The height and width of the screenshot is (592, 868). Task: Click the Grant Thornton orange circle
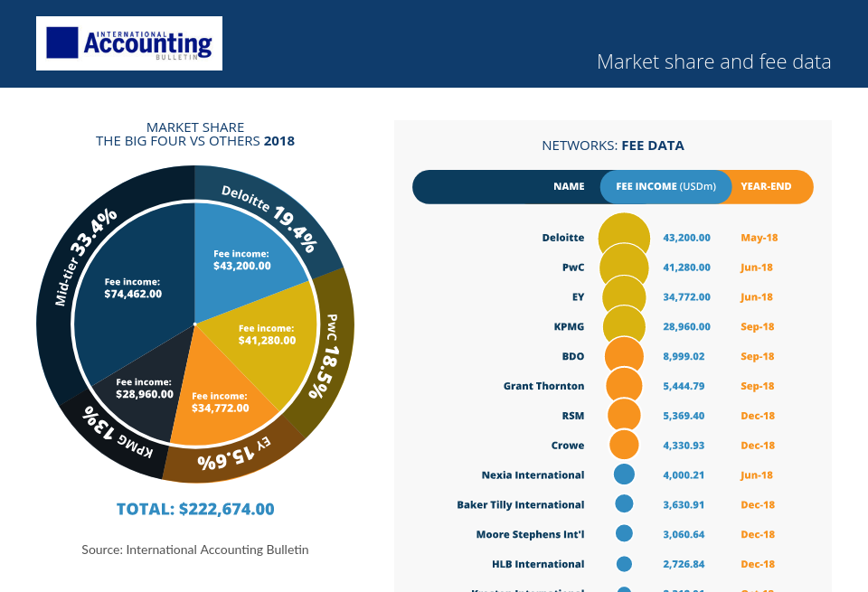[x=624, y=385]
